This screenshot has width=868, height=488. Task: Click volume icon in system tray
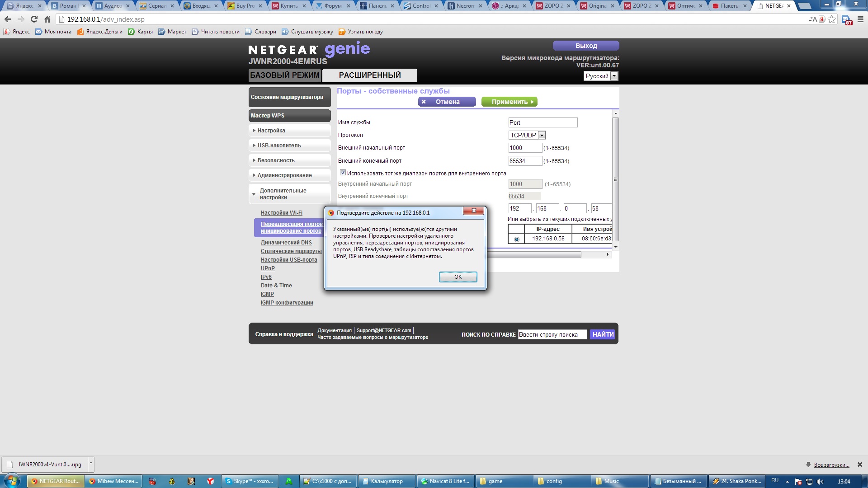coord(820,481)
